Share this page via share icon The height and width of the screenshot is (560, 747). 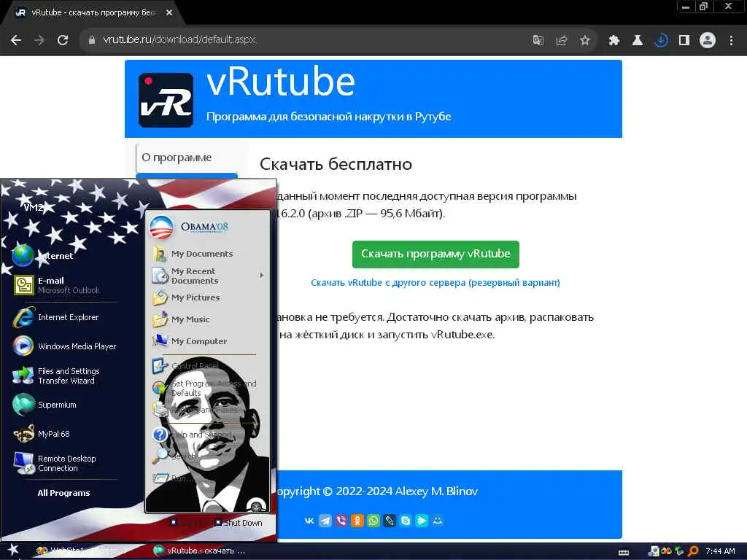(561, 41)
